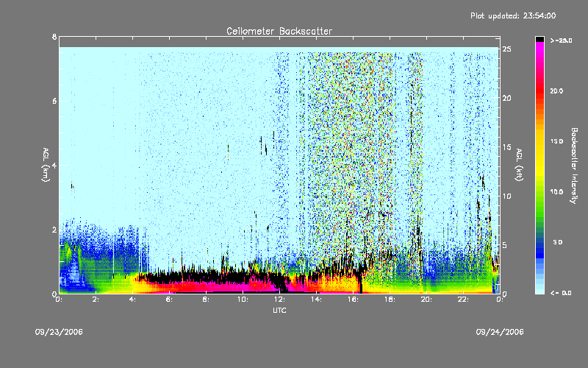Screen dimensions: 588x368
Task: Click the 'Backscatter Intensity' colorbar label
Action: pos(574,166)
